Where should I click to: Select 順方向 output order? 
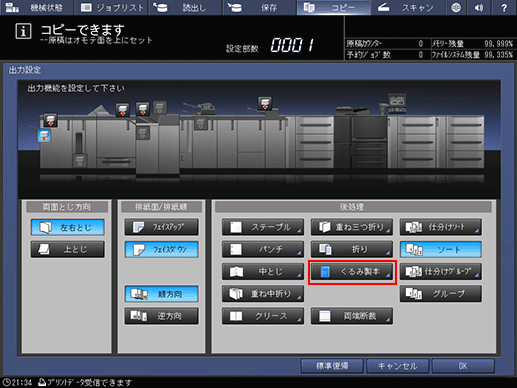tap(162, 294)
